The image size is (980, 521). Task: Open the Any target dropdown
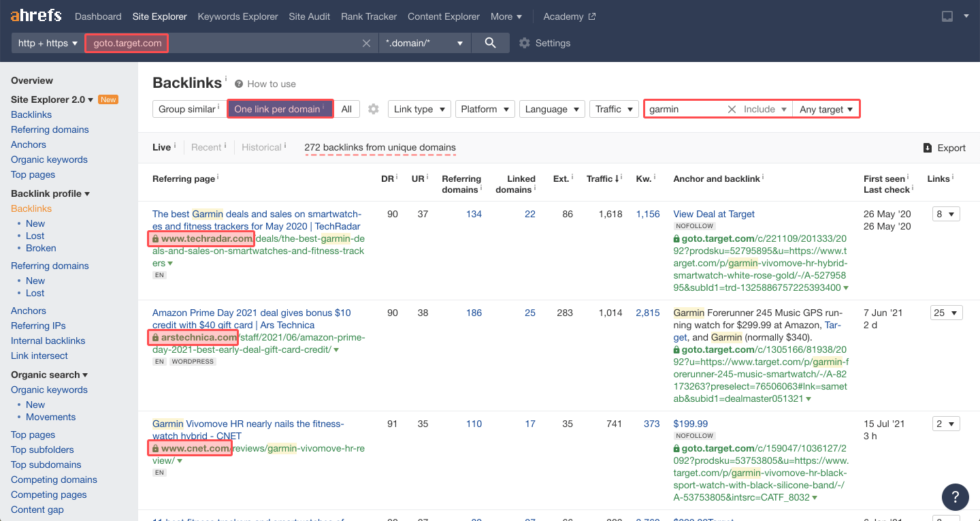pos(826,109)
